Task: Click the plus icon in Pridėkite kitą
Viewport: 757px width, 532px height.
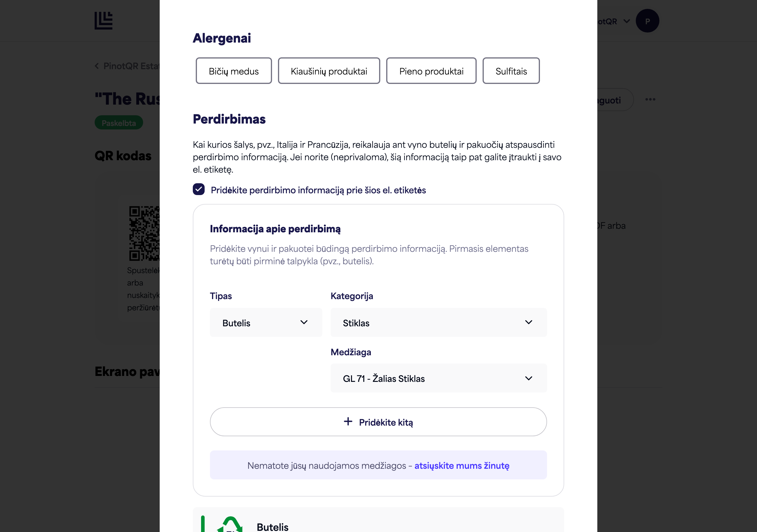Action: 348,421
